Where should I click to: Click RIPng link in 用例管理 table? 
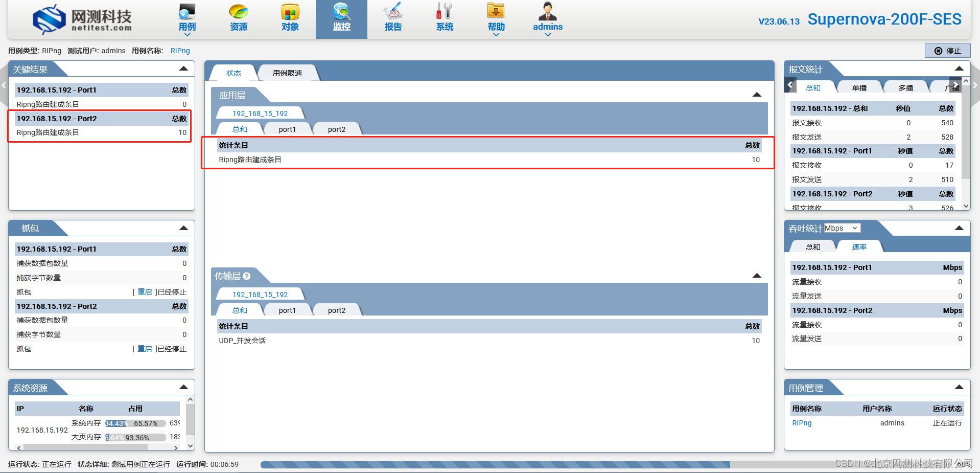pyautogui.click(x=802, y=423)
